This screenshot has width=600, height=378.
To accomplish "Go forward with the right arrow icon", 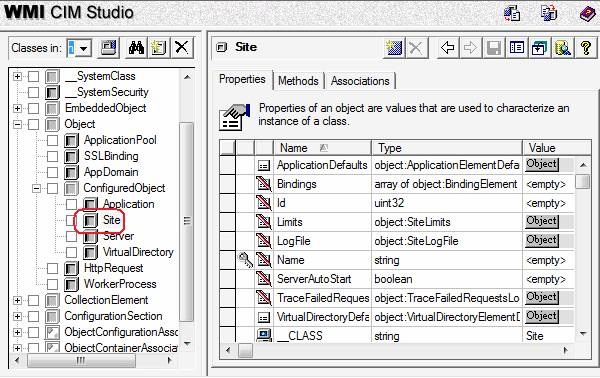I will (x=470, y=48).
